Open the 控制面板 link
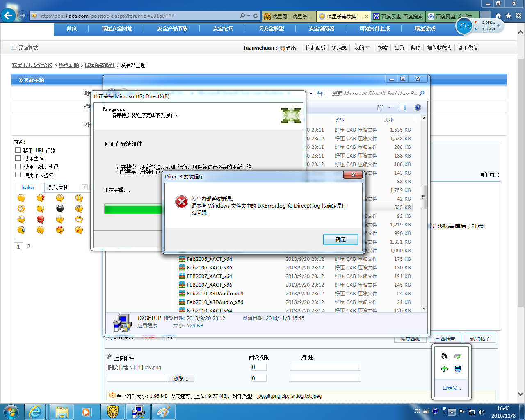525x420 pixels. [x=315, y=48]
